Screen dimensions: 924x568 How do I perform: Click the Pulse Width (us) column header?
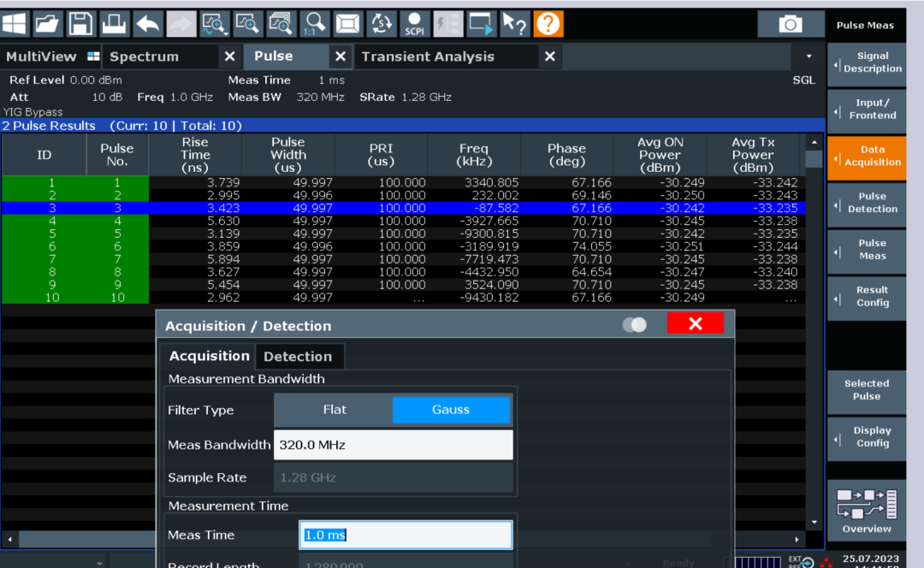coord(288,155)
